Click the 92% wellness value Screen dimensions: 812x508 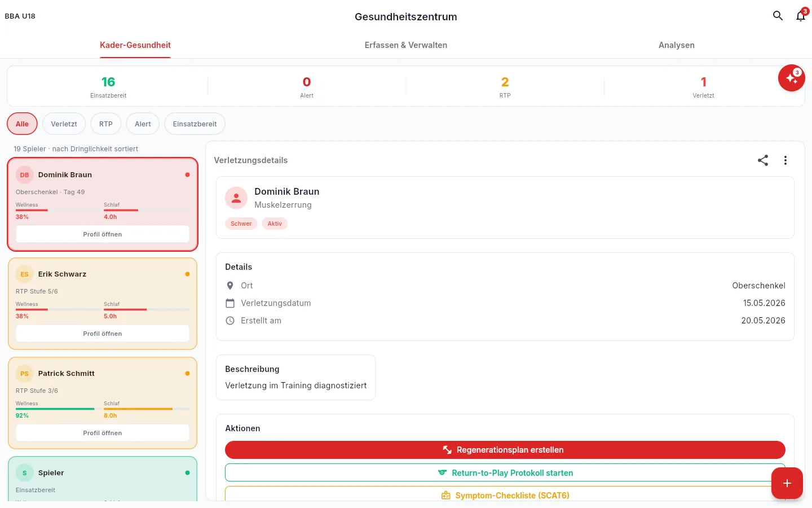(x=22, y=415)
